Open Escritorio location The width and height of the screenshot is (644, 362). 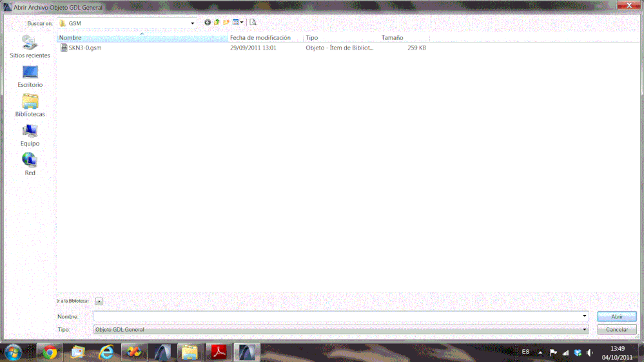(30, 77)
